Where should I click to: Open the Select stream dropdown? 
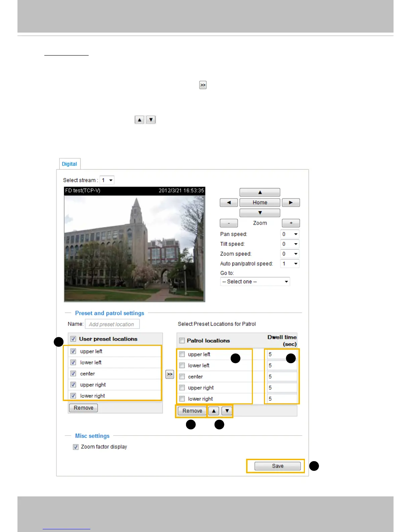[107, 180]
